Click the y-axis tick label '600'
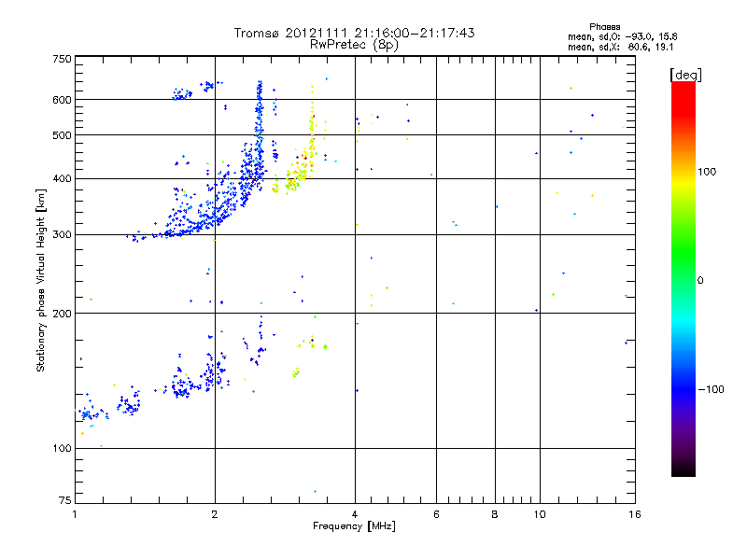The width and height of the screenshot is (747, 560). 62,100
